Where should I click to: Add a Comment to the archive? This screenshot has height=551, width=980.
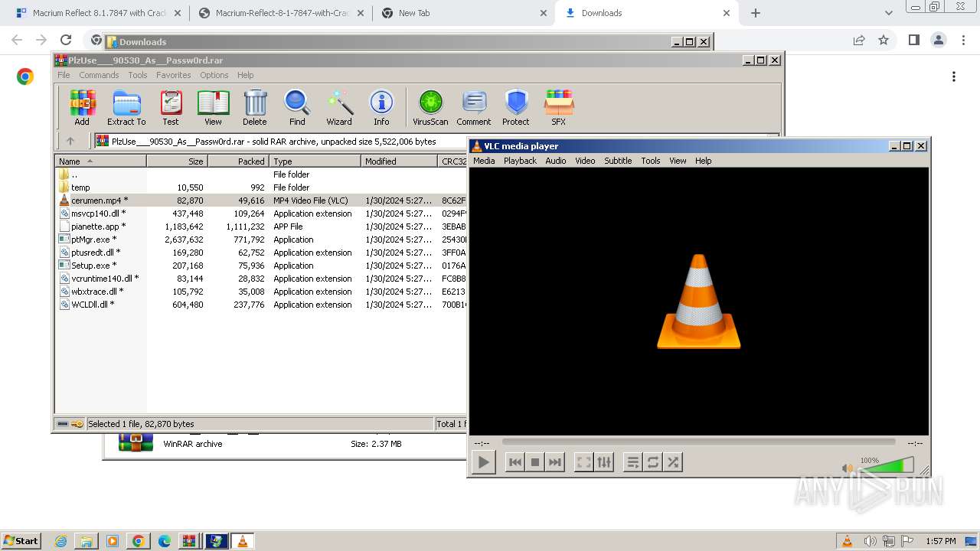[474, 107]
